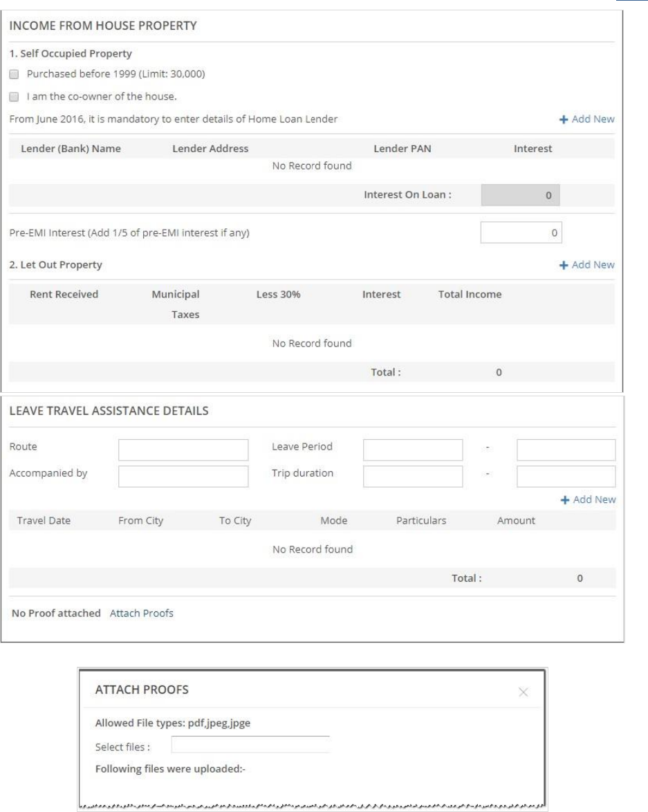Image resolution: width=648 pixels, height=812 pixels.
Task: Focus the Route text field
Action: point(183,450)
